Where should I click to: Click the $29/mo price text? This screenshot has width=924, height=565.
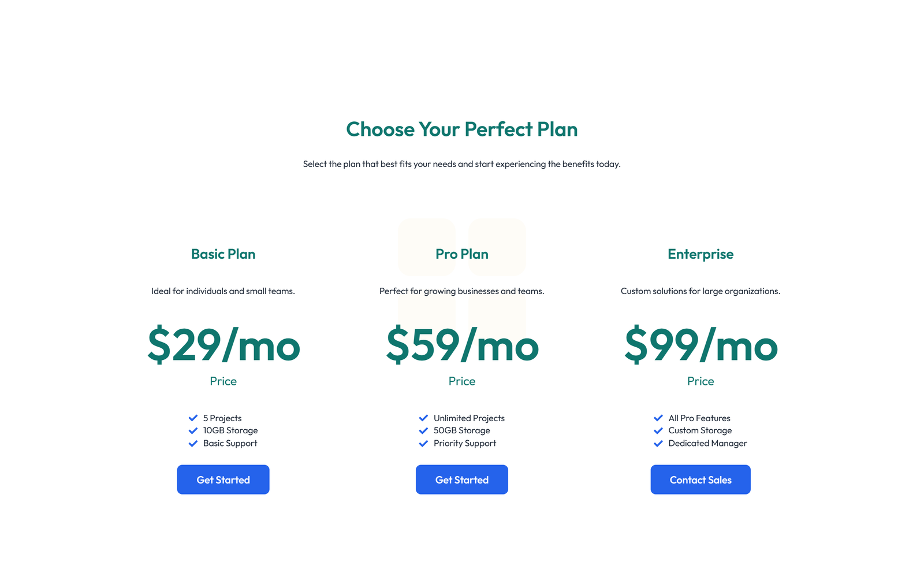[223, 347]
